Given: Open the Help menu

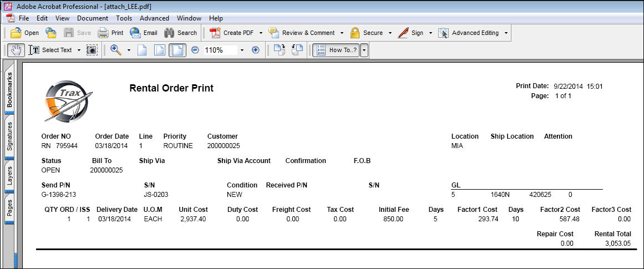Looking at the screenshot, I should tap(216, 18).
